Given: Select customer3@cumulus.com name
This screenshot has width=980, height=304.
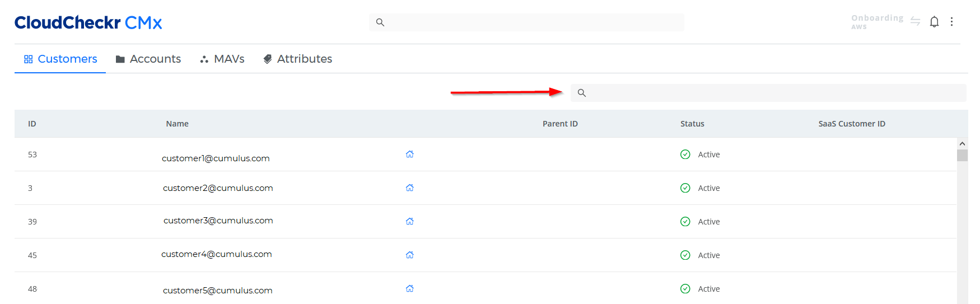Looking at the screenshot, I should (x=218, y=221).
